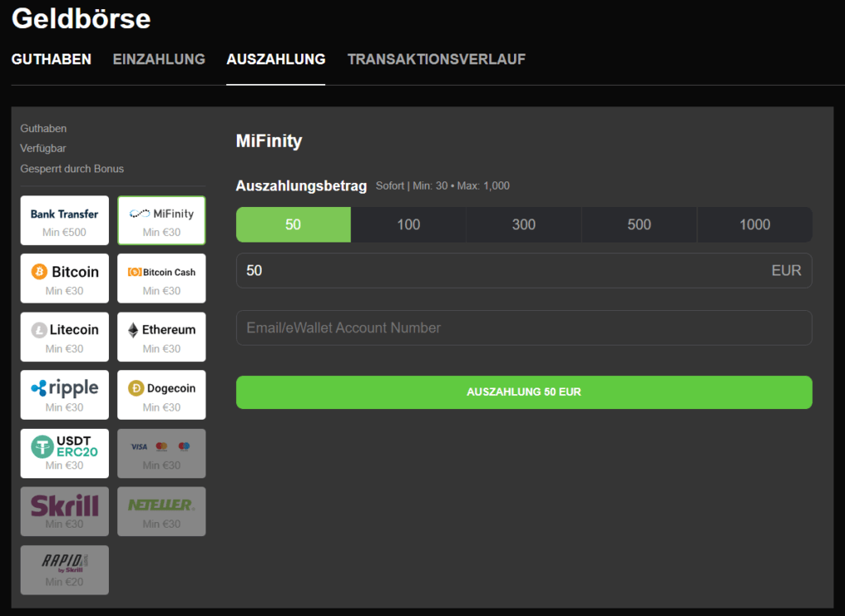
Task: Click the Gesperrt durch Bonus label
Action: [x=72, y=168]
